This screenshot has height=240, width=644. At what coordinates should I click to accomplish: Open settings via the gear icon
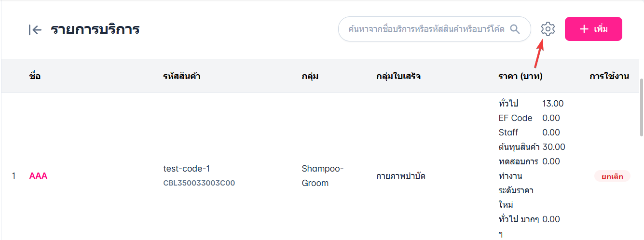tap(548, 29)
